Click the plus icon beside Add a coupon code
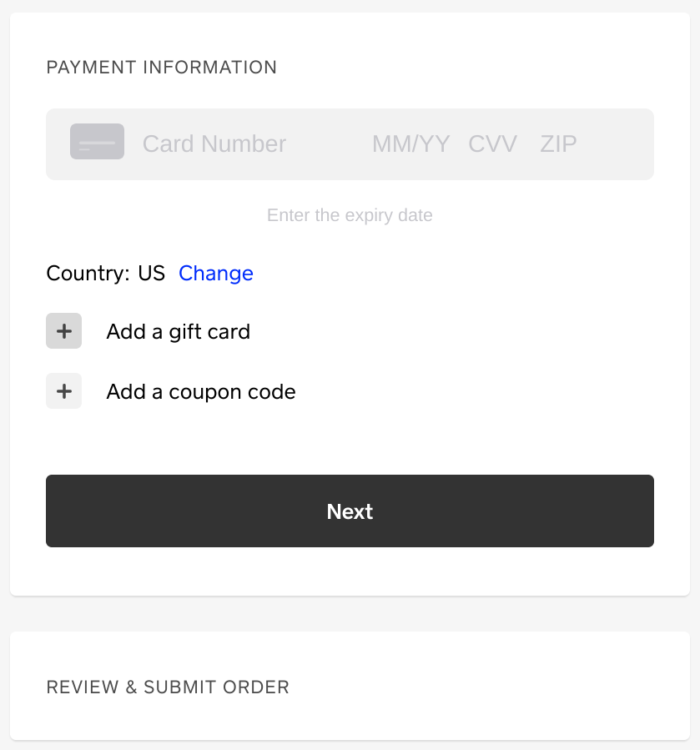Image resolution: width=700 pixels, height=750 pixels. [63, 391]
